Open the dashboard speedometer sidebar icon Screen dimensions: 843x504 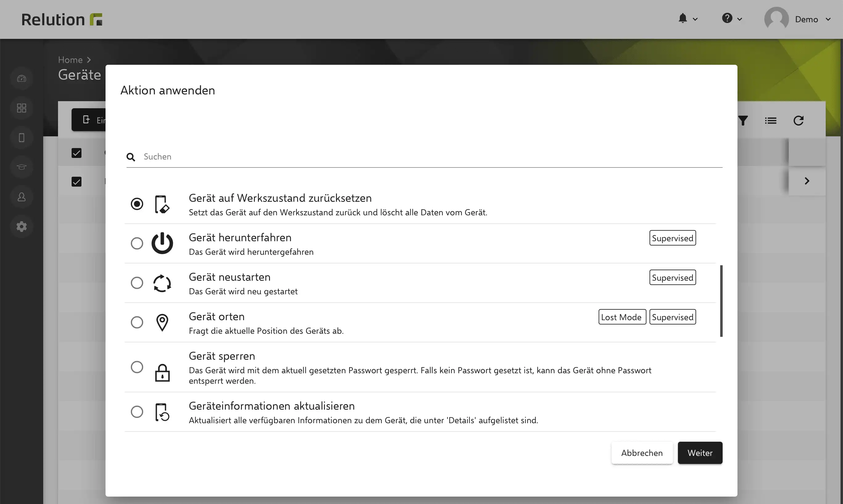21,78
